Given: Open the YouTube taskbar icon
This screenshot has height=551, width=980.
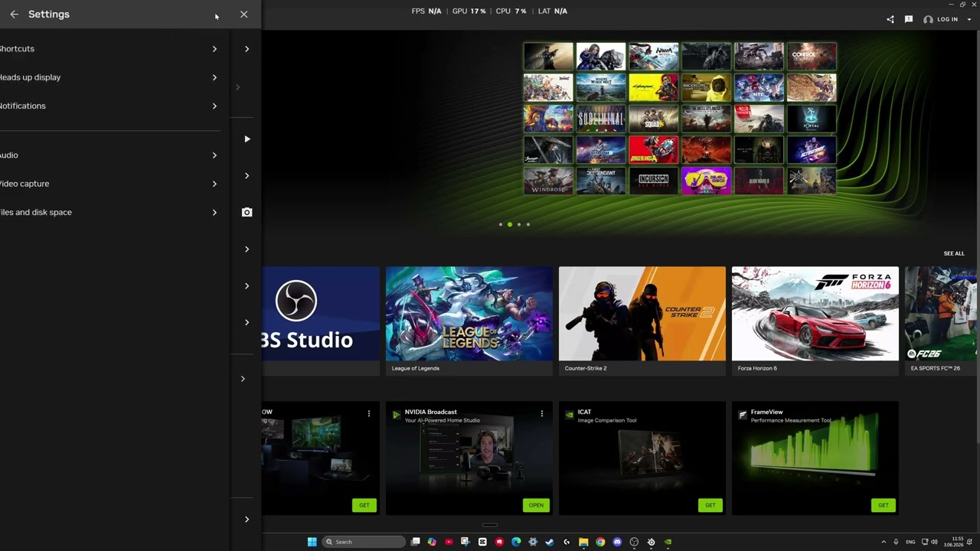Looking at the screenshot, I should coord(449,542).
